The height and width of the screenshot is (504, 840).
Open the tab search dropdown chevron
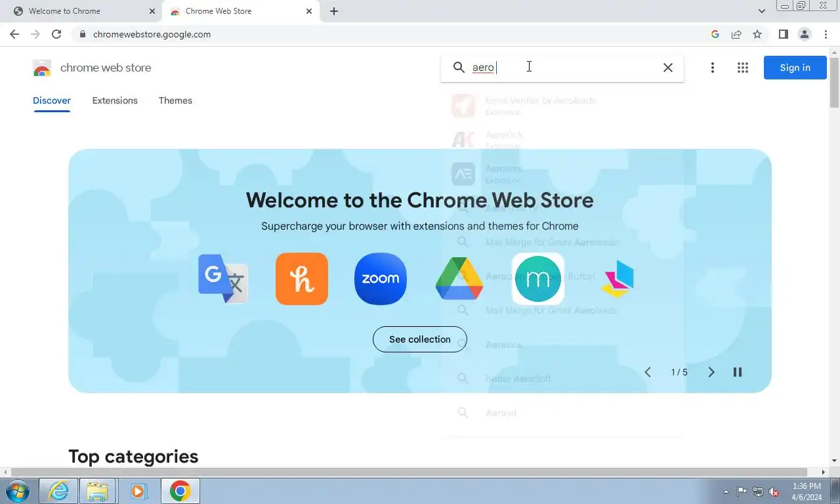761,11
